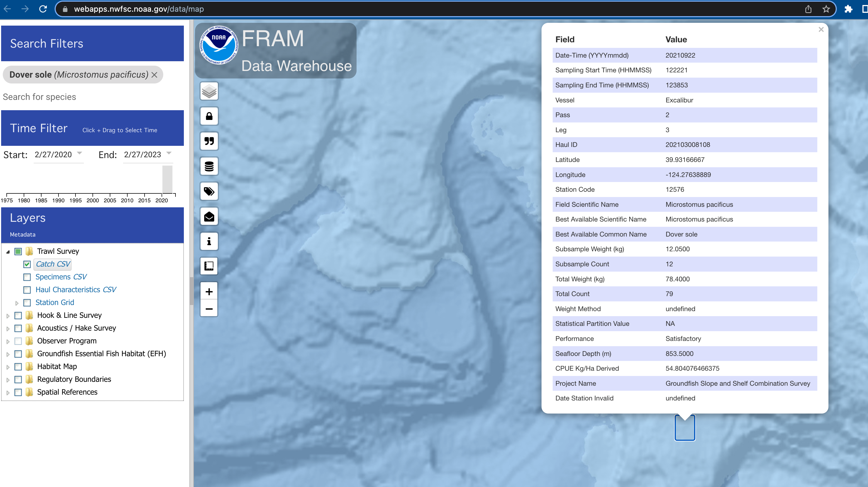Open the browser extensions puzzle icon
Viewport: 868px width, 487px height.
coord(848,9)
